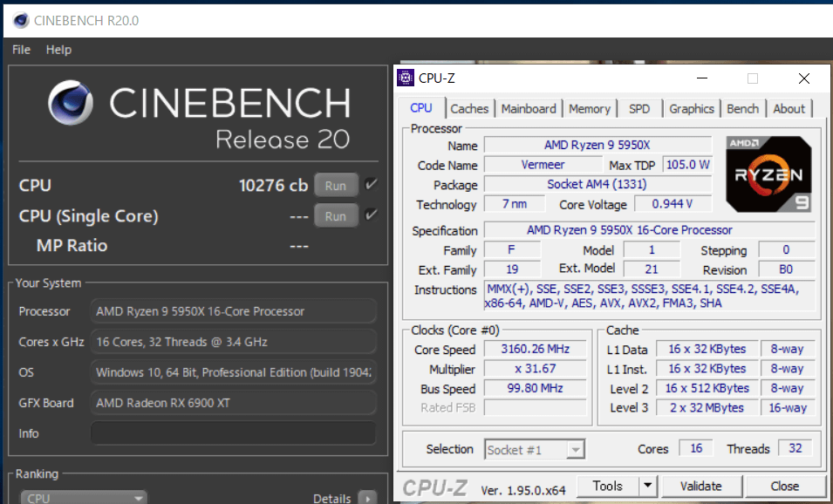Click the Level 2 cache value 16 x 512 KBytes
This screenshot has height=504, width=833.
coord(707,388)
